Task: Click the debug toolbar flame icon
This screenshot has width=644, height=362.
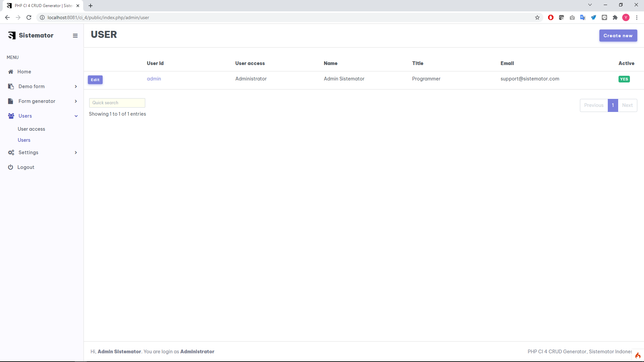Action: point(638,355)
